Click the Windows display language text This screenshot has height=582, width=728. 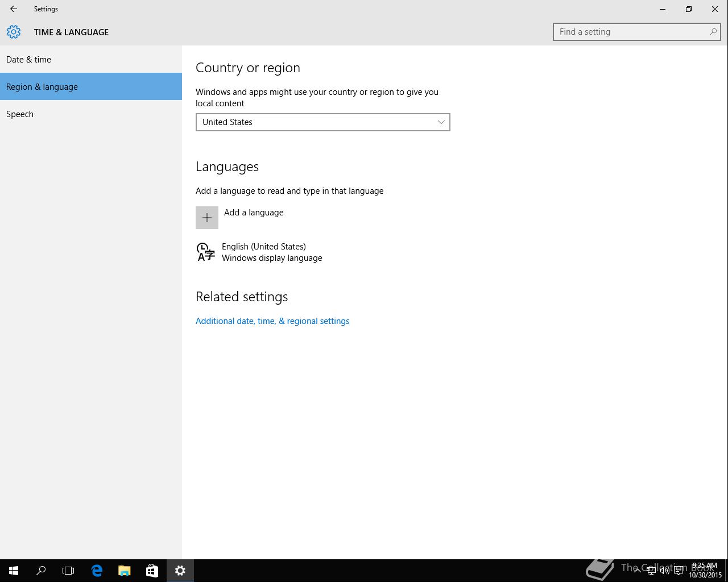(x=272, y=258)
